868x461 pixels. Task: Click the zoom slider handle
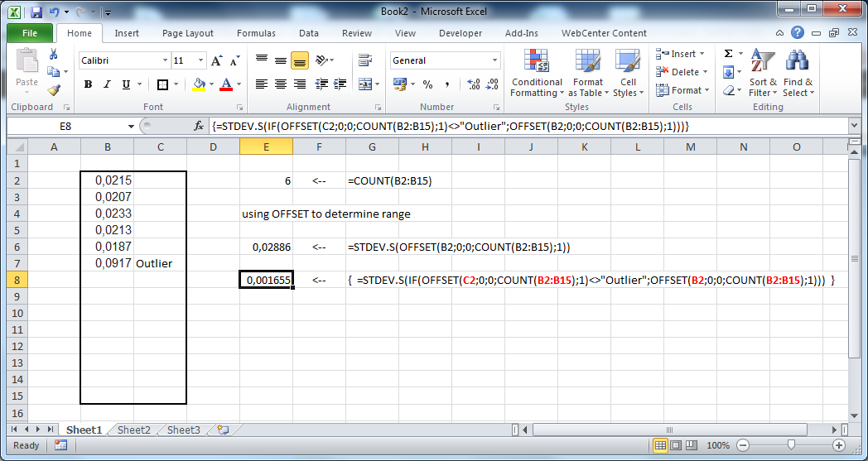791,445
